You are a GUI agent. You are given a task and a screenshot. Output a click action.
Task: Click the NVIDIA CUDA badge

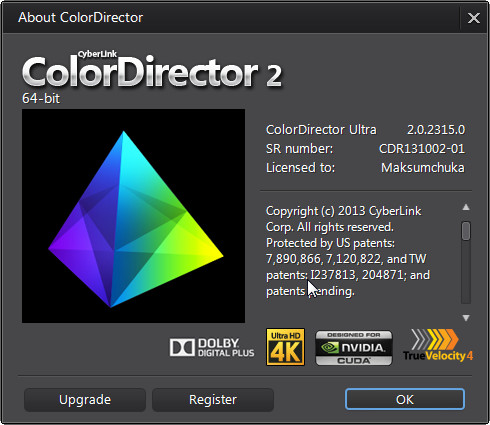click(x=354, y=348)
